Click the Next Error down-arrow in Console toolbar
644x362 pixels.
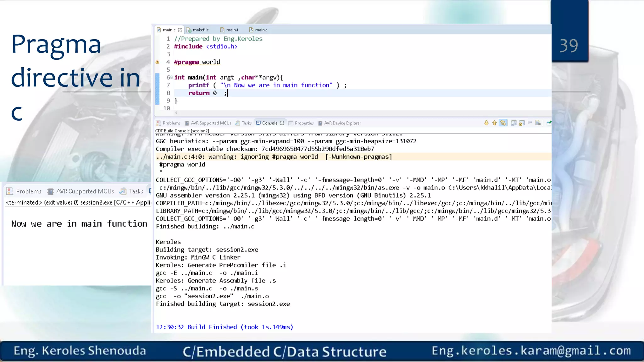486,123
